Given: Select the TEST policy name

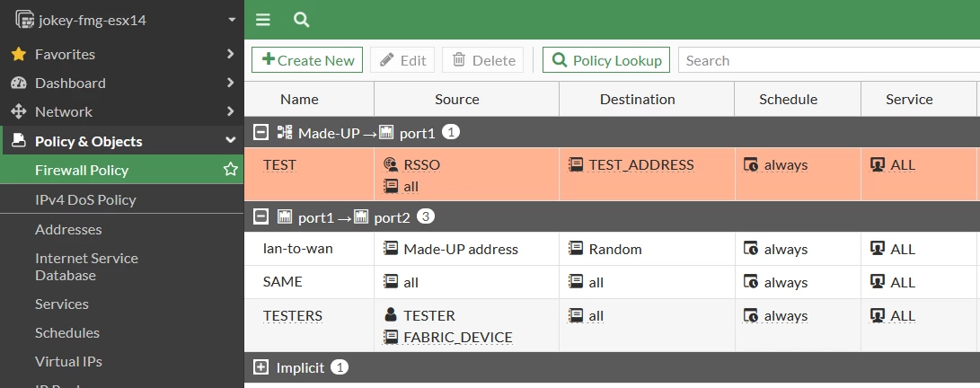Looking at the screenshot, I should pyautogui.click(x=279, y=165).
